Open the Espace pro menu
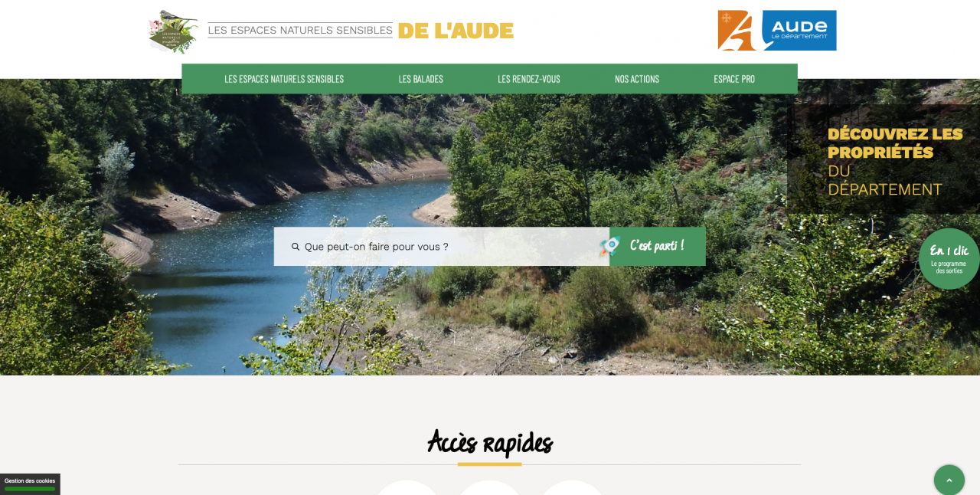Screen dimensions: 980x495 (x=733, y=79)
